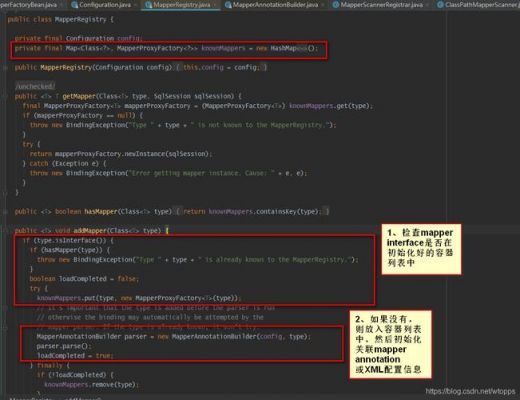Click 'knownMappers' in the HashMap field declaration

coord(223,48)
